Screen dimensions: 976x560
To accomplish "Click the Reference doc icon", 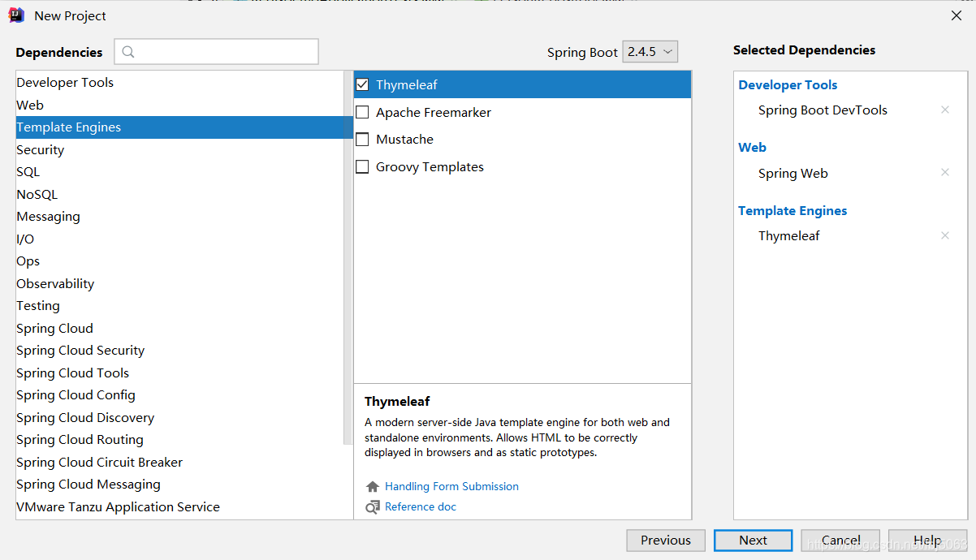I will pyautogui.click(x=373, y=506).
